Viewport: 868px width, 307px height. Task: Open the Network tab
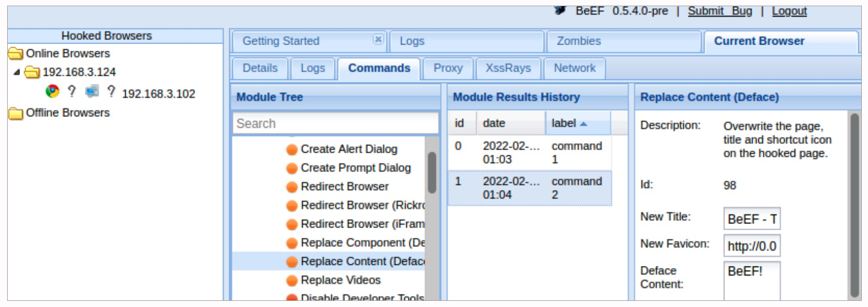coord(574,68)
